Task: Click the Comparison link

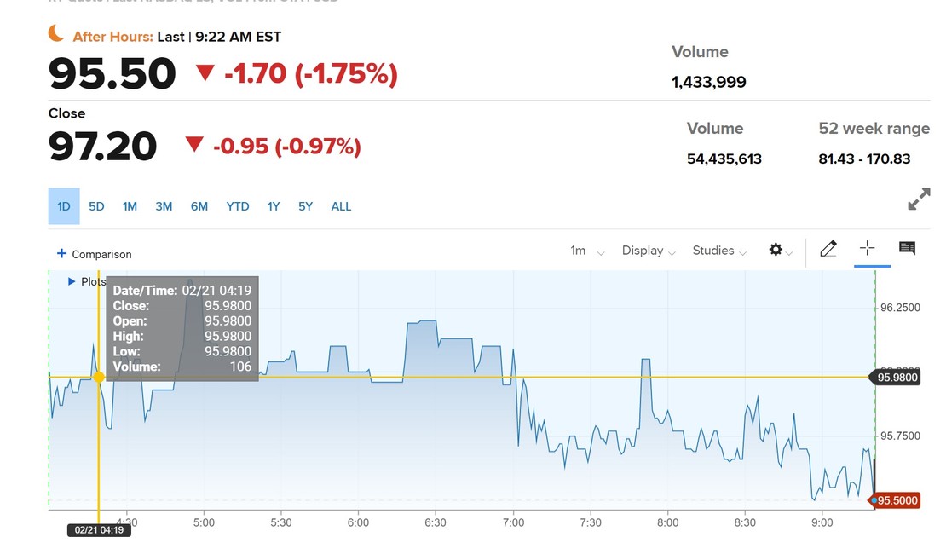Action: [101, 254]
